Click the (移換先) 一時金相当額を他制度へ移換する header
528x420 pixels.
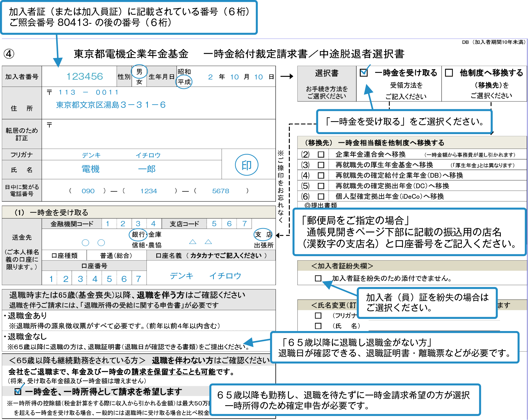point(412,143)
